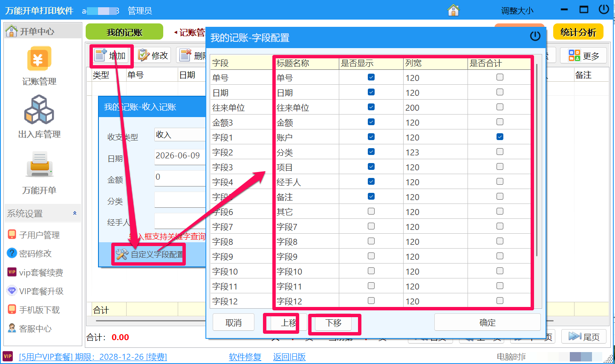Switch to 我的记账 tab

(x=124, y=32)
